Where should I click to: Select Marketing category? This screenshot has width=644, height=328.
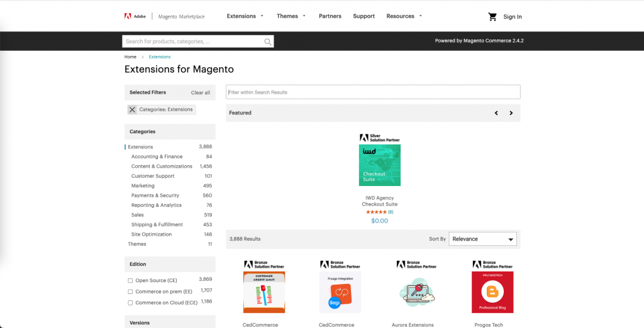pos(143,186)
